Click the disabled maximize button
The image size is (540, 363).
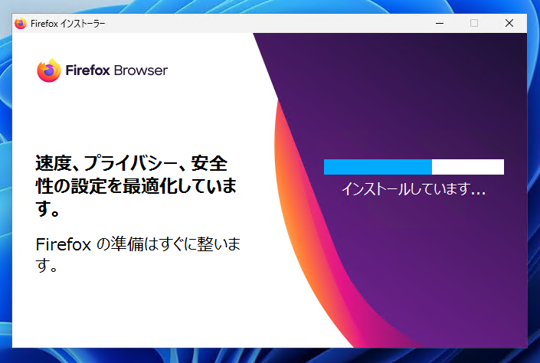pyautogui.click(x=474, y=23)
